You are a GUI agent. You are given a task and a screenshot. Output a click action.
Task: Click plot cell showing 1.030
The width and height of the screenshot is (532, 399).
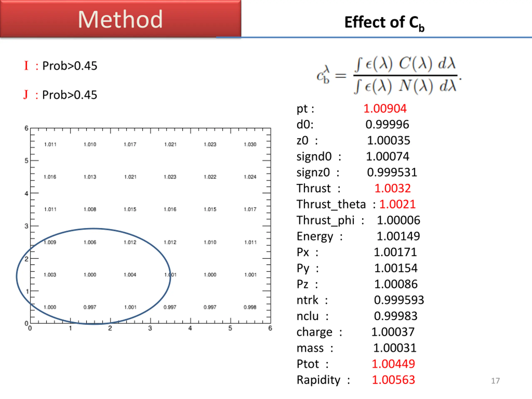click(250, 144)
